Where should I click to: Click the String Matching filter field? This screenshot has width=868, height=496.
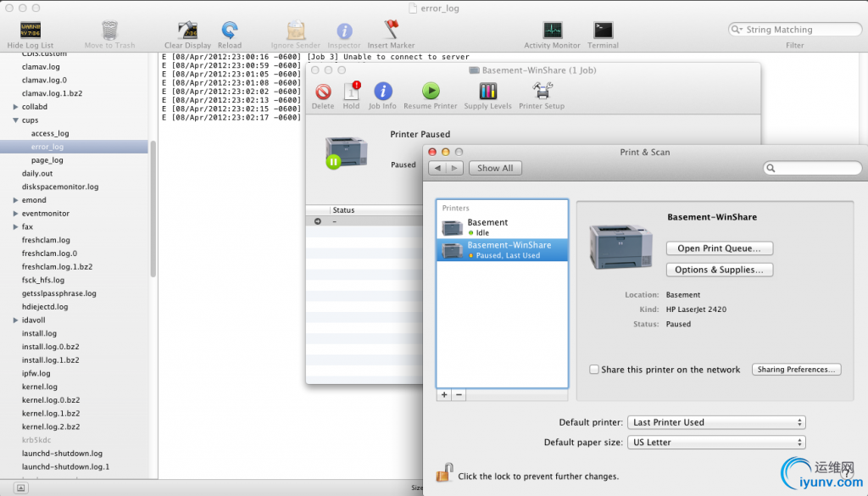pyautogui.click(x=795, y=30)
